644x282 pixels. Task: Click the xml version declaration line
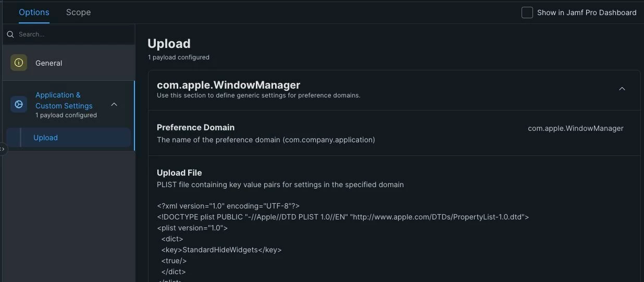228,206
